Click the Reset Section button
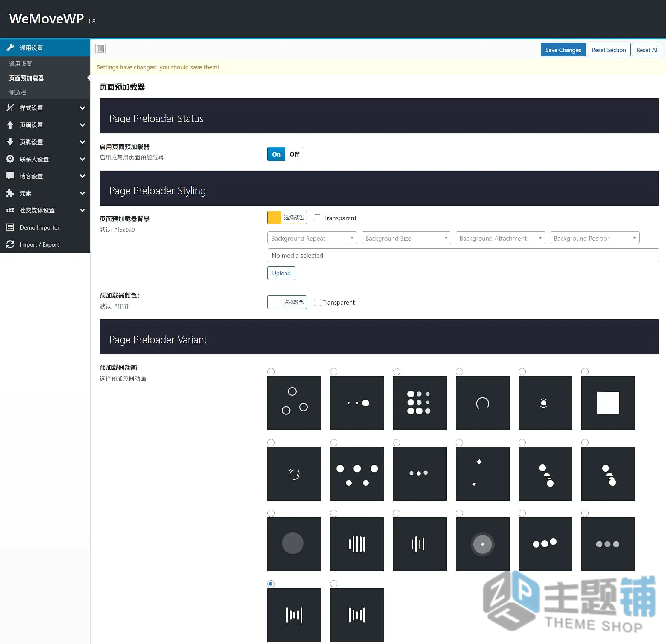This screenshot has height=644, width=666. (609, 50)
